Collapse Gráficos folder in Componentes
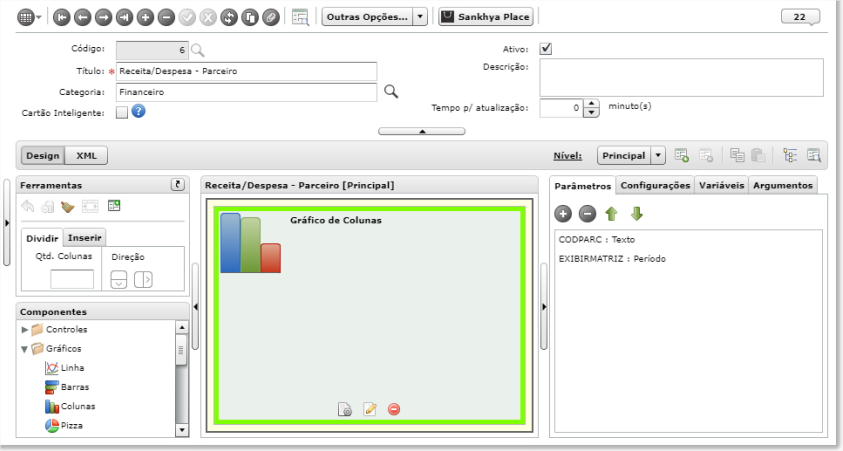The image size is (843, 451). coord(25,349)
